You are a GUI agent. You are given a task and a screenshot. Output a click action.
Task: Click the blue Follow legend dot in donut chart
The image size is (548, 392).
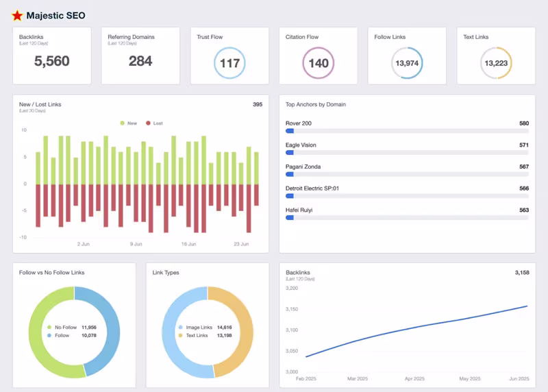pyautogui.click(x=48, y=335)
